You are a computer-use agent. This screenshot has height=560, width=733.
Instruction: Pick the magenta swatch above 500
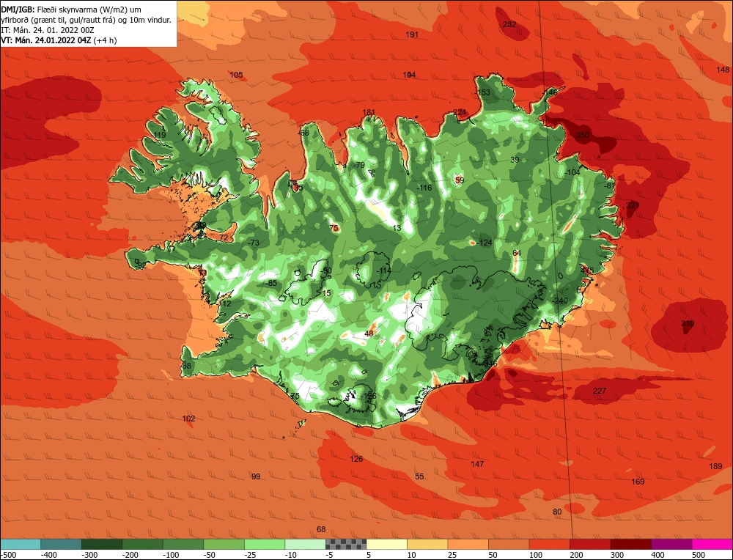(x=712, y=544)
